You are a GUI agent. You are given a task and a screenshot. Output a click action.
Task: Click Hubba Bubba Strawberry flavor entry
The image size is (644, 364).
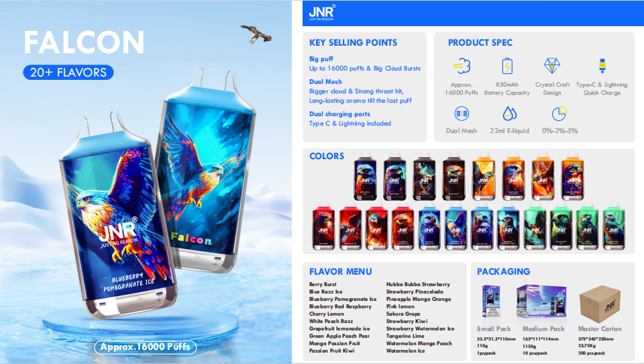(x=418, y=284)
